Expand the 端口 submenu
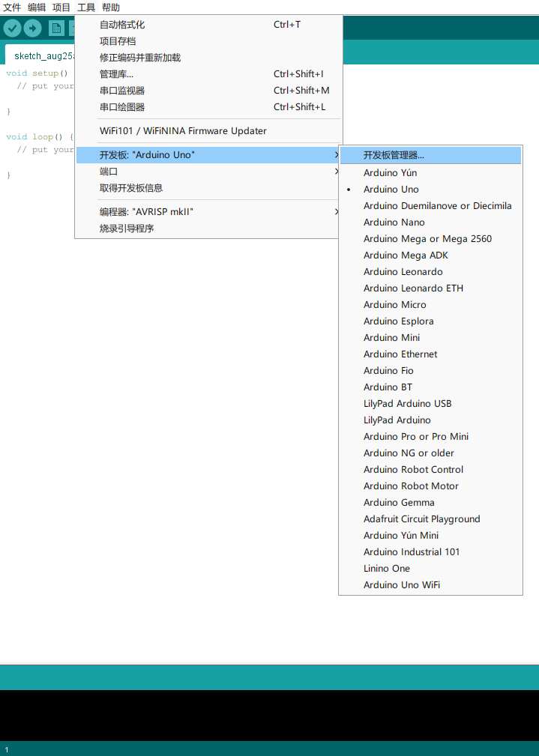 (208, 171)
